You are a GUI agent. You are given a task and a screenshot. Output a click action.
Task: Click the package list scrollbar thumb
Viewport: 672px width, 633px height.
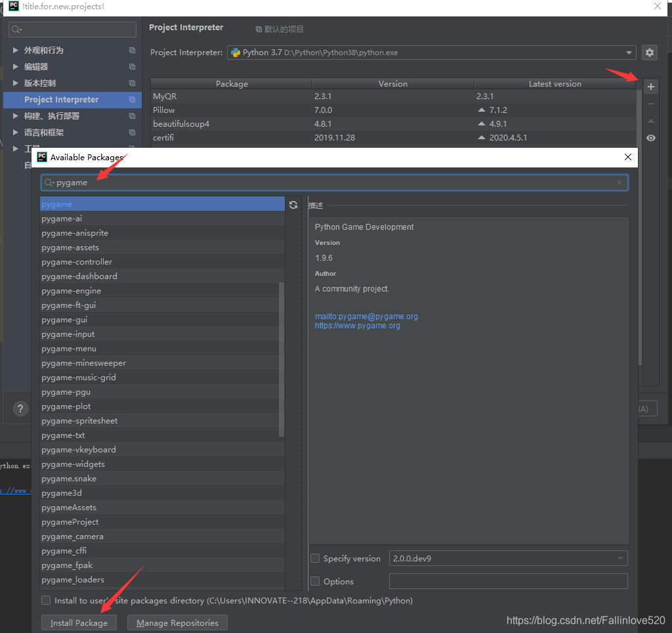[282, 359]
